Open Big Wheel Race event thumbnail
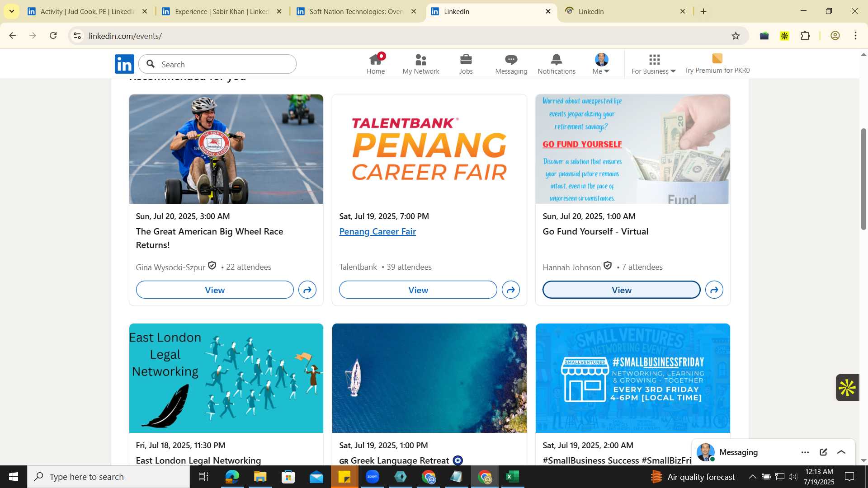 (226, 149)
